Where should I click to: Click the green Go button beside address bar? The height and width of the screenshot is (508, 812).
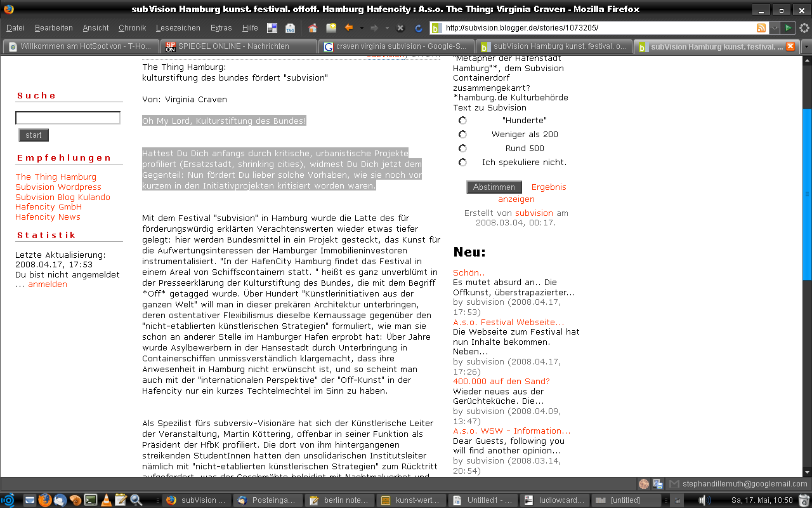click(x=787, y=28)
